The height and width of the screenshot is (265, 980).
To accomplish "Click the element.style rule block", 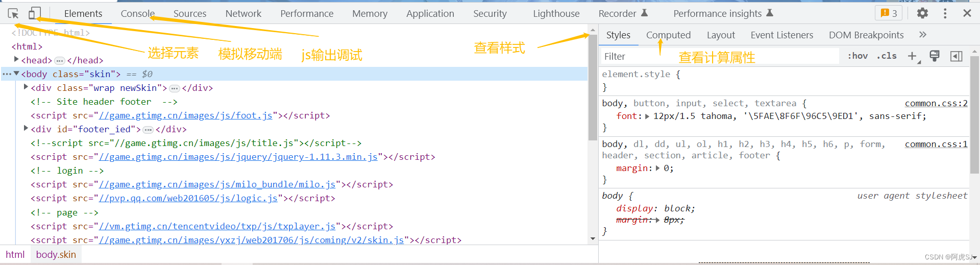I will 784,81.
